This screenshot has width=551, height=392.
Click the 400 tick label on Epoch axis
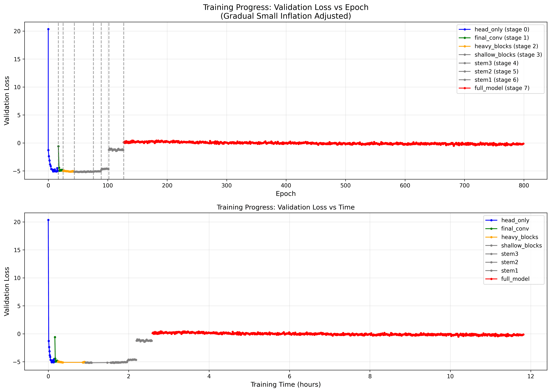click(286, 186)
